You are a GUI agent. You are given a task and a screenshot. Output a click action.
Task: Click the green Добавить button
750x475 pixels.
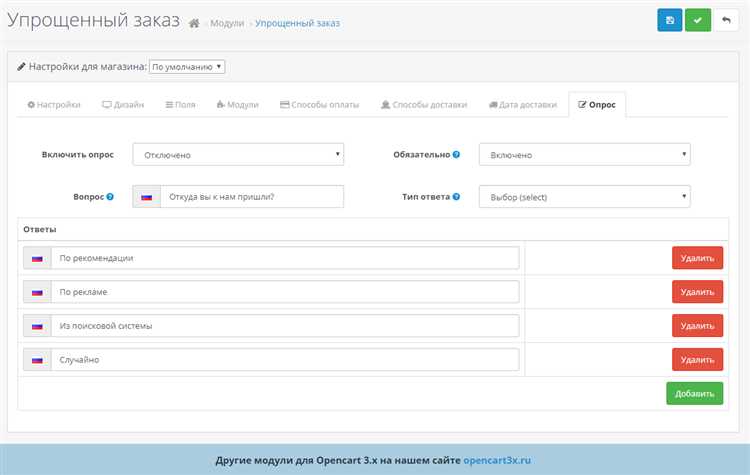point(695,394)
